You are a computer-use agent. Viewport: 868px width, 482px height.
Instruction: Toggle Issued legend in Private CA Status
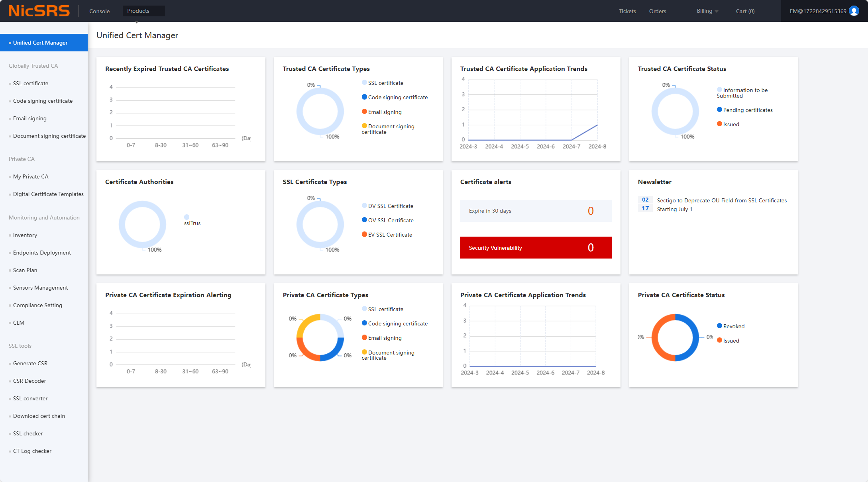click(x=728, y=341)
